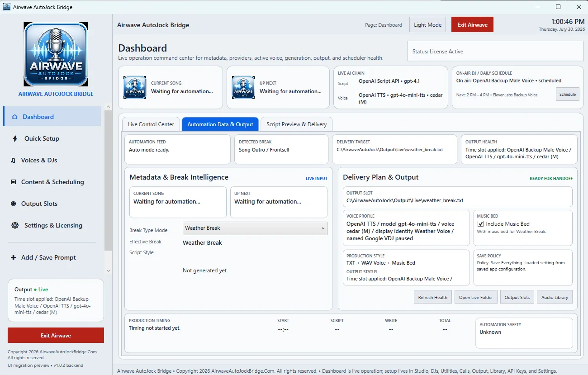Open Content & Scheduling via its sidebar icon

pos(13,182)
